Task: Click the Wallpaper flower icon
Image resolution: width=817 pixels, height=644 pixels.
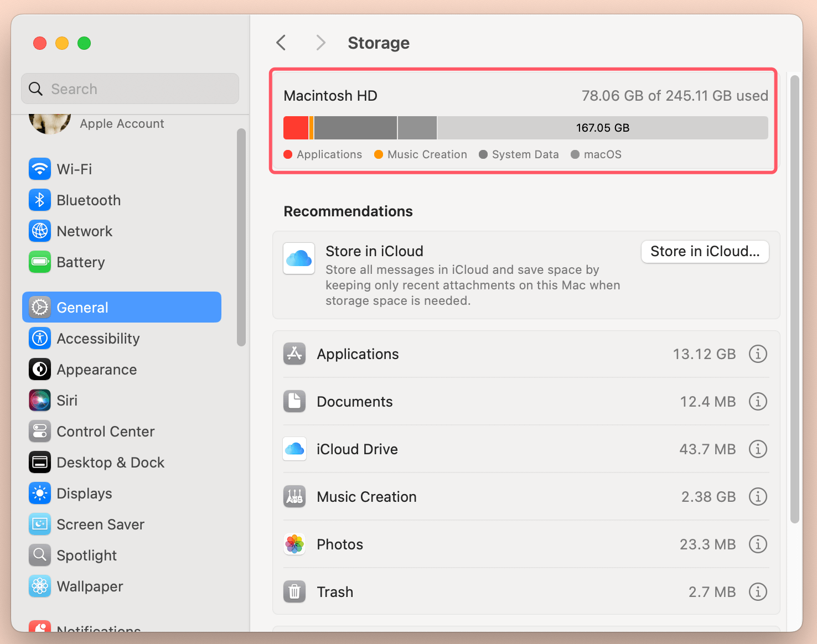Action: point(40,586)
